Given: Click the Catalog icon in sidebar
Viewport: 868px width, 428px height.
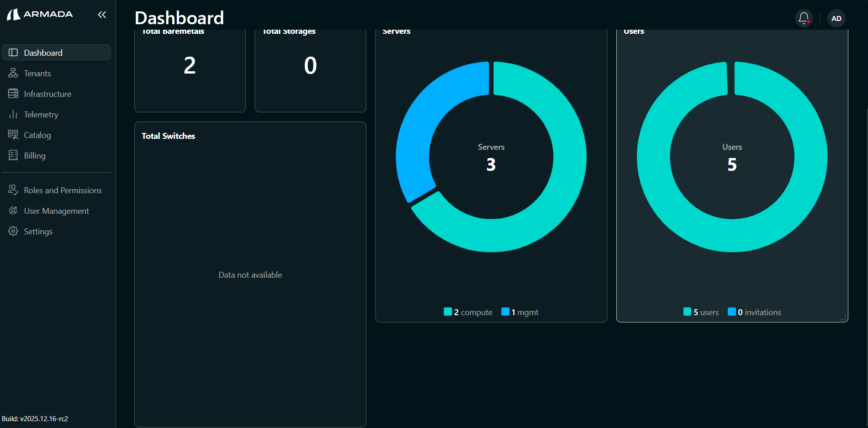Looking at the screenshot, I should (x=13, y=135).
